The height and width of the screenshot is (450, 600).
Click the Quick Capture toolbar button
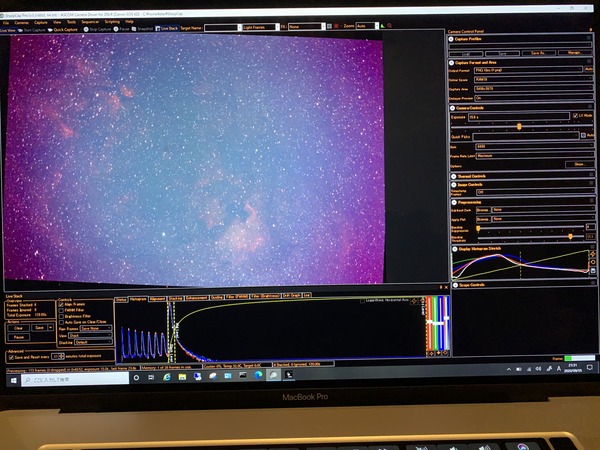click(x=62, y=29)
